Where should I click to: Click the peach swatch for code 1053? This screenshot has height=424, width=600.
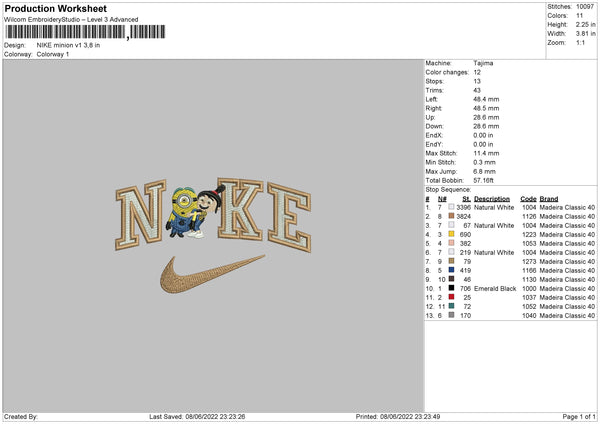point(452,243)
